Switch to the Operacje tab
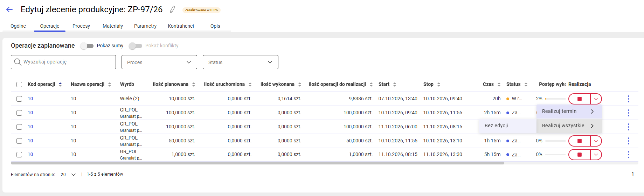The height and width of the screenshot is (196, 644). [x=50, y=26]
